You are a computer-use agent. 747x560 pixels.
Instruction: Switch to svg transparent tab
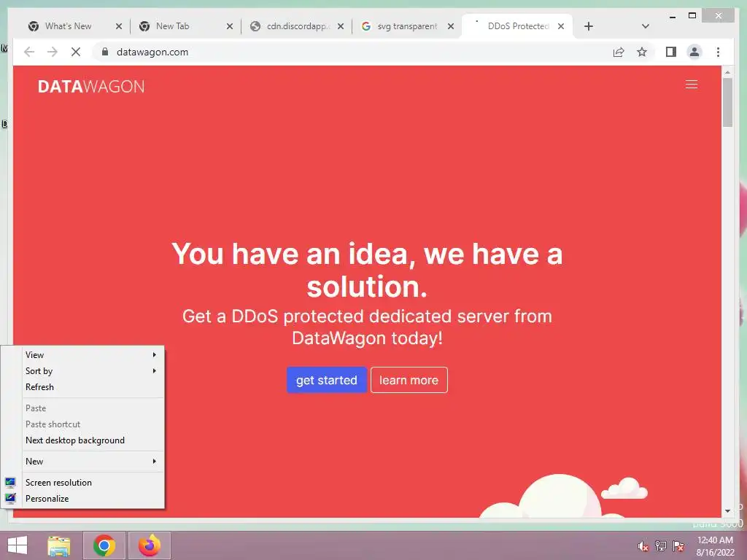[407, 26]
